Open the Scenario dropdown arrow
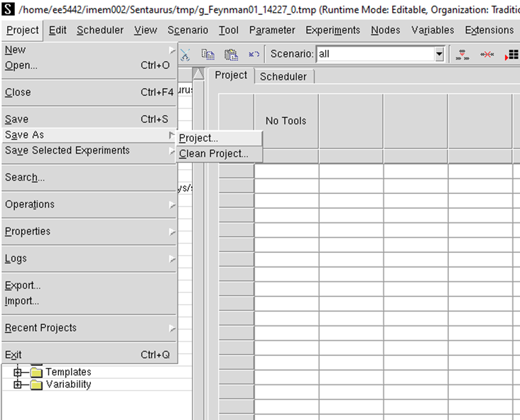The image size is (520, 420). click(x=439, y=54)
